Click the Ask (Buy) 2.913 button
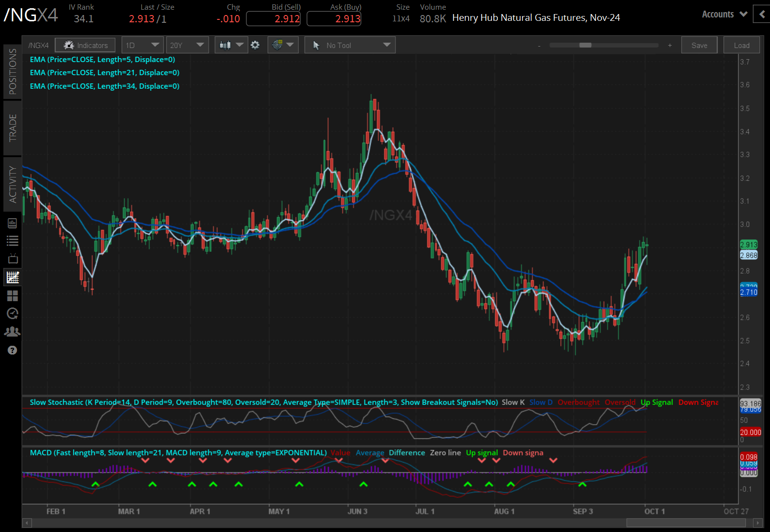 coord(334,18)
